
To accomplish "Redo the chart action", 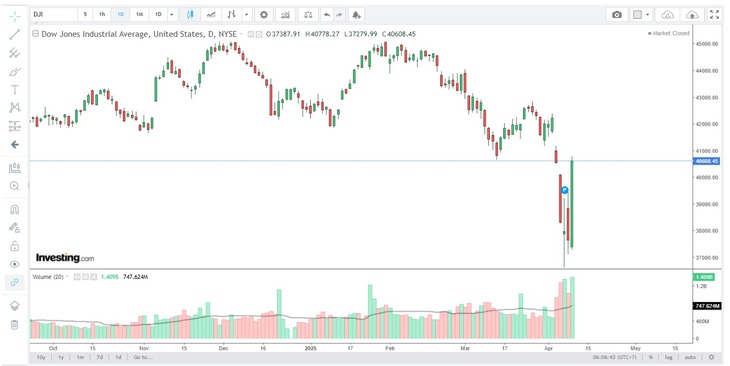I will click(x=339, y=14).
